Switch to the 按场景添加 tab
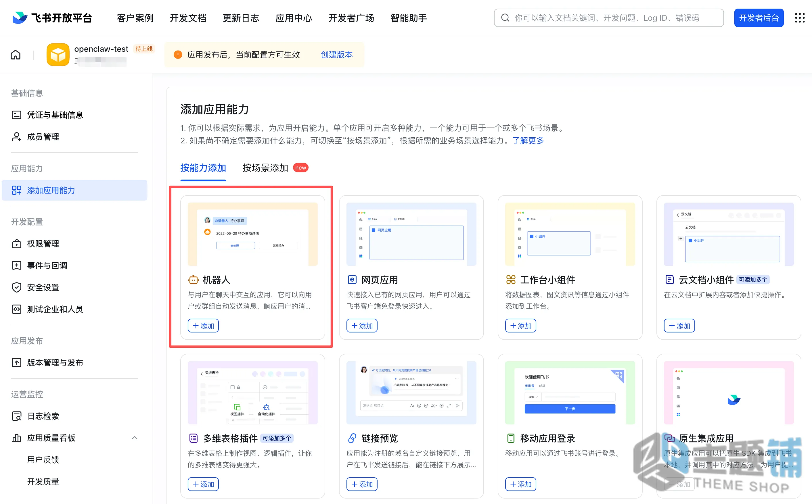 point(265,168)
